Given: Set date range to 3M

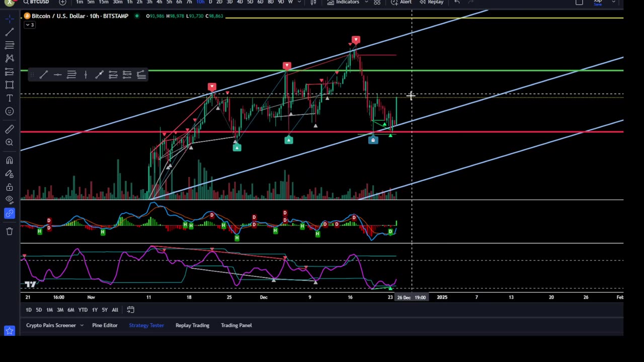Looking at the screenshot, I should point(60,310).
